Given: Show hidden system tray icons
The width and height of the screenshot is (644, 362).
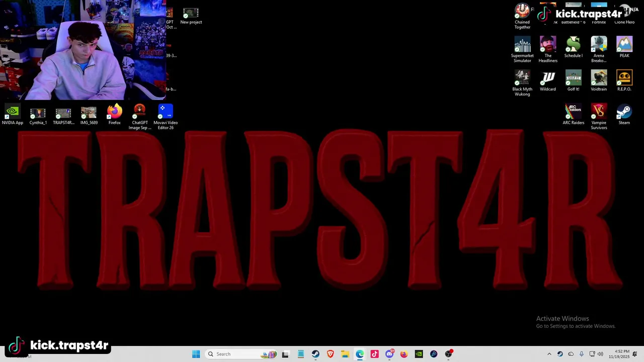Looking at the screenshot, I should 549,354.
